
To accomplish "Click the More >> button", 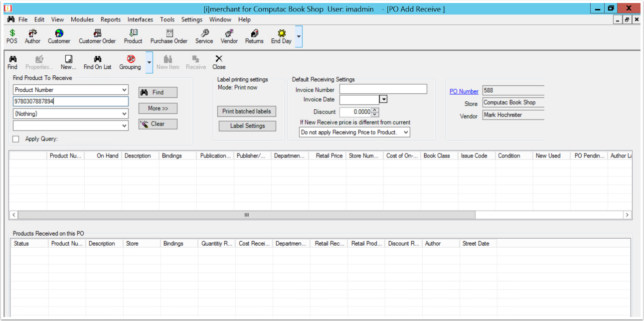I will (x=158, y=108).
